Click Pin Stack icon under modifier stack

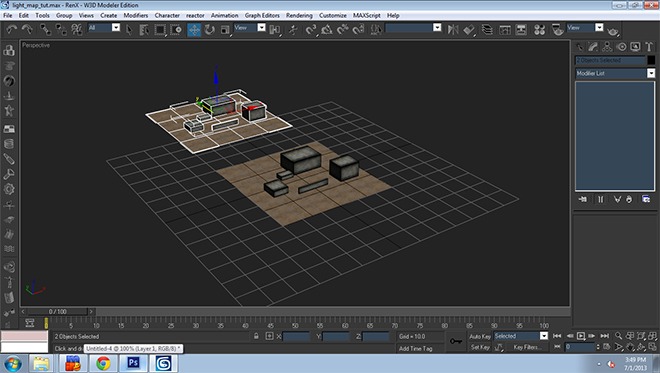click(x=583, y=199)
